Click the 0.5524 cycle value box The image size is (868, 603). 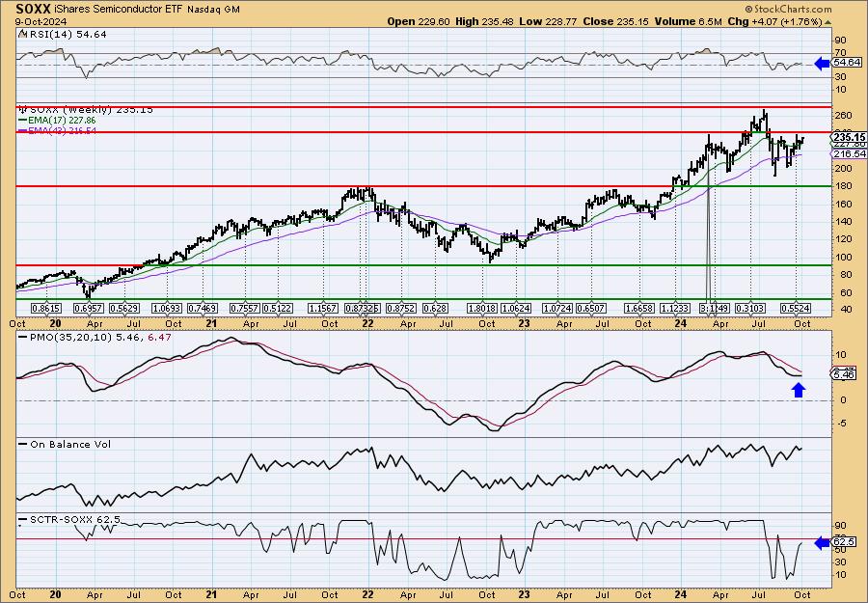796,308
